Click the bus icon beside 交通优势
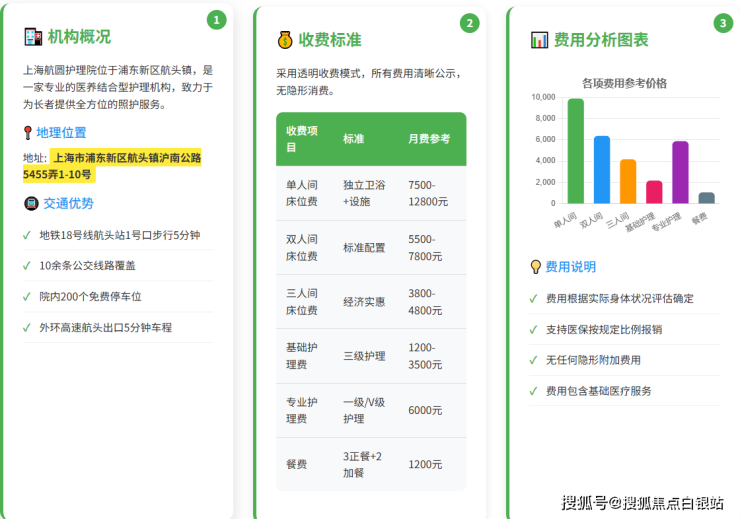Screen dimensions: 740x519 31,203
